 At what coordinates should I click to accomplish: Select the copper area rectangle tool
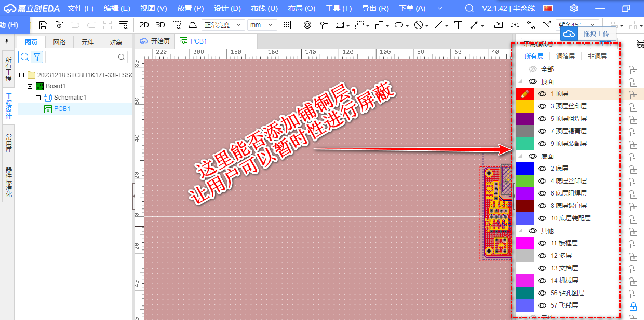pyautogui.click(x=340, y=25)
